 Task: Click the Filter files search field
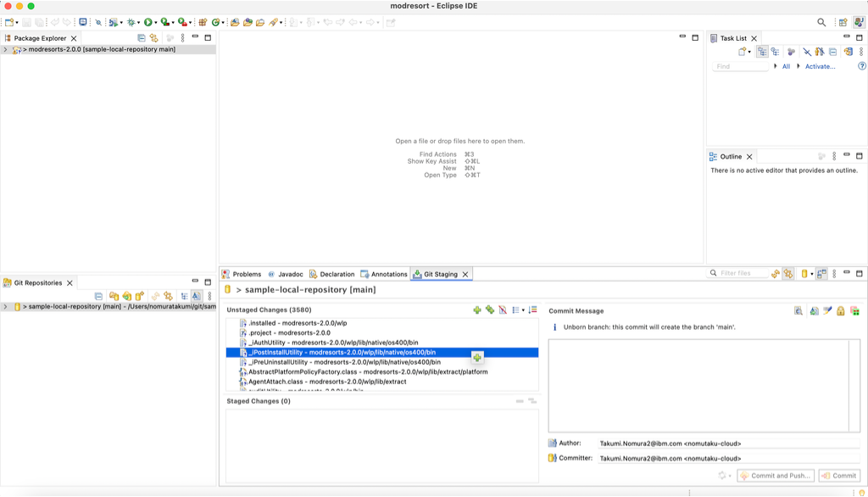tap(738, 273)
